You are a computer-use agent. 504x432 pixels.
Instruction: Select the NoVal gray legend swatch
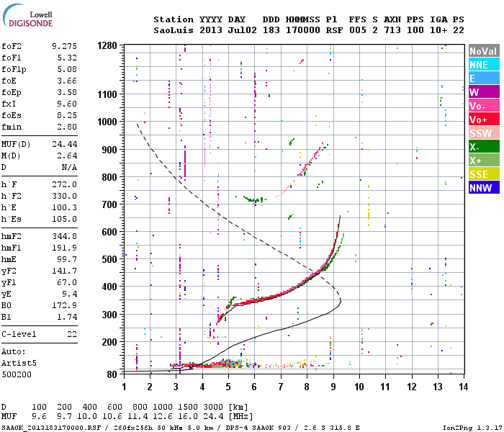click(x=484, y=51)
